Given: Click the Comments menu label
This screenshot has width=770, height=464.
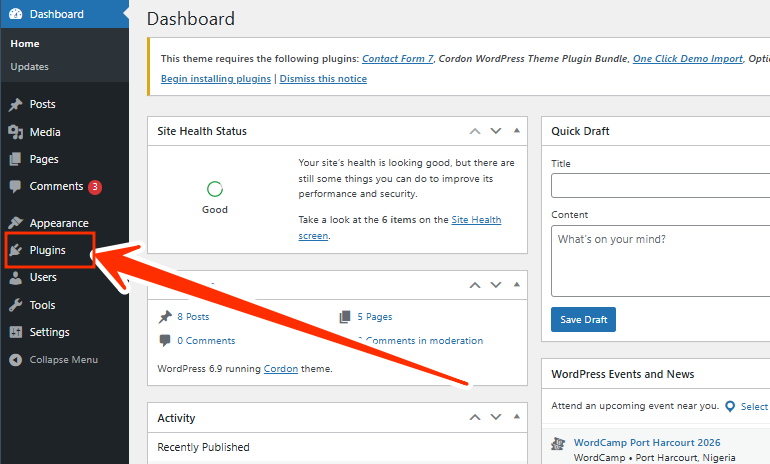Looking at the screenshot, I should tap(56, 187).
